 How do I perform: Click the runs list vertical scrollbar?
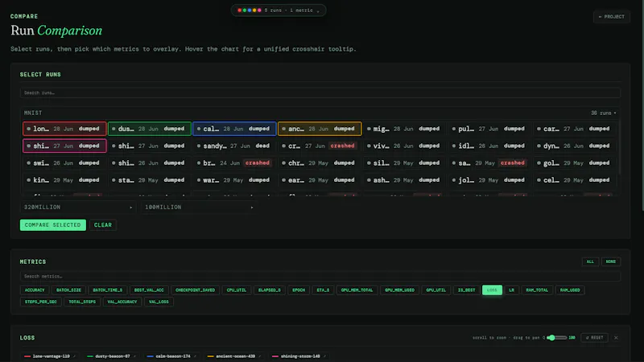[x=619, y=148]
